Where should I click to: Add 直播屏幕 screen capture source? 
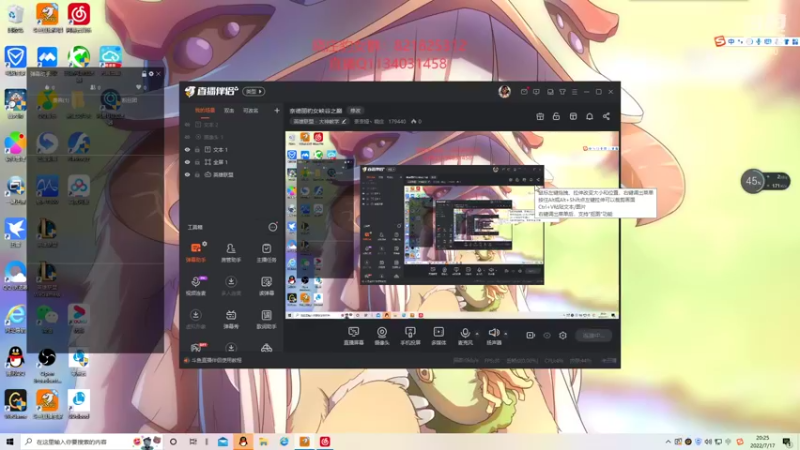[353, 336]
